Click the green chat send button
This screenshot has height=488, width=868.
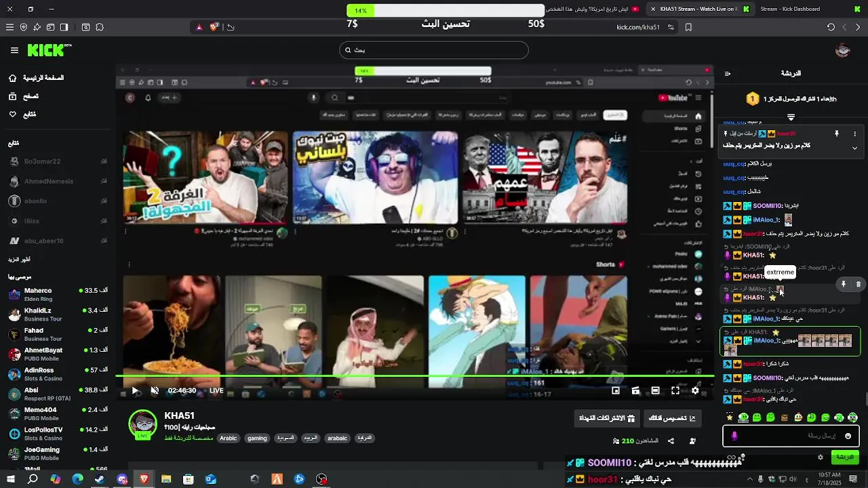[x=845, y=457]
